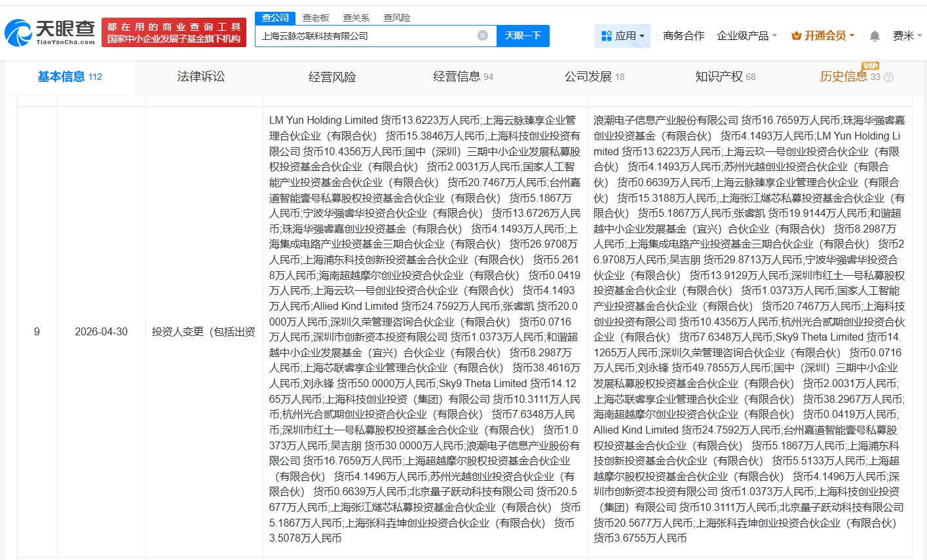Click the help icon next to 历史信息

coord(888,77)
